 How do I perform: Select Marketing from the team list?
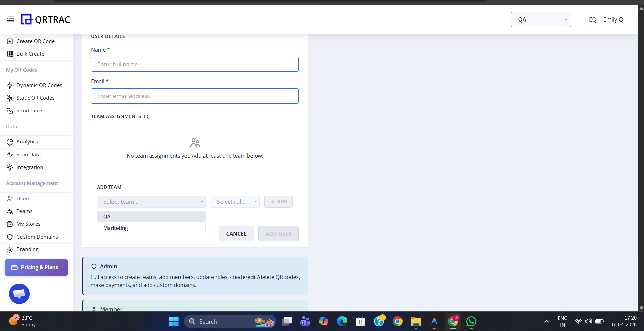click(115, 228)
